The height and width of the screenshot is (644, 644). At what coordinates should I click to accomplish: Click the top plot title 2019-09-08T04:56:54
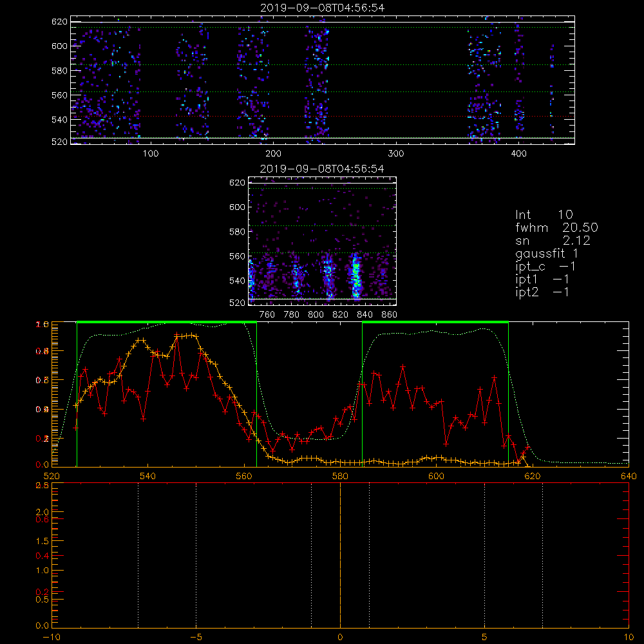[x=323, y=8]
